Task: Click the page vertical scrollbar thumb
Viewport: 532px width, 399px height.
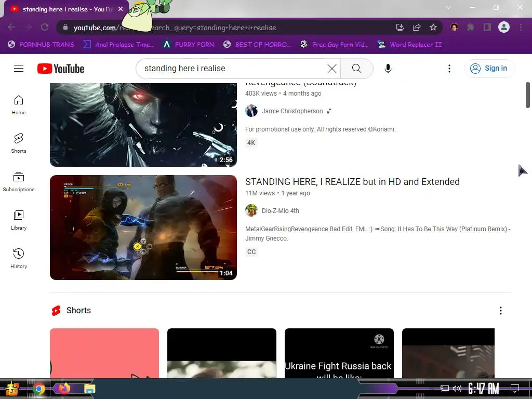Action: coord(528,95)
